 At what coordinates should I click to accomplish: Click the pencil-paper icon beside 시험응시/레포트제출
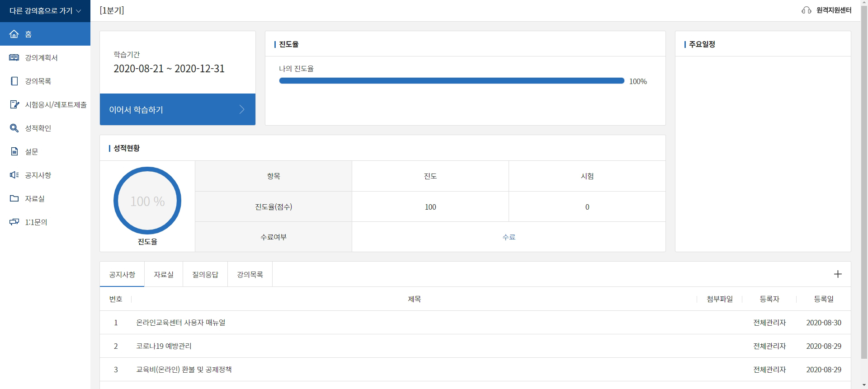click(14, 104)
